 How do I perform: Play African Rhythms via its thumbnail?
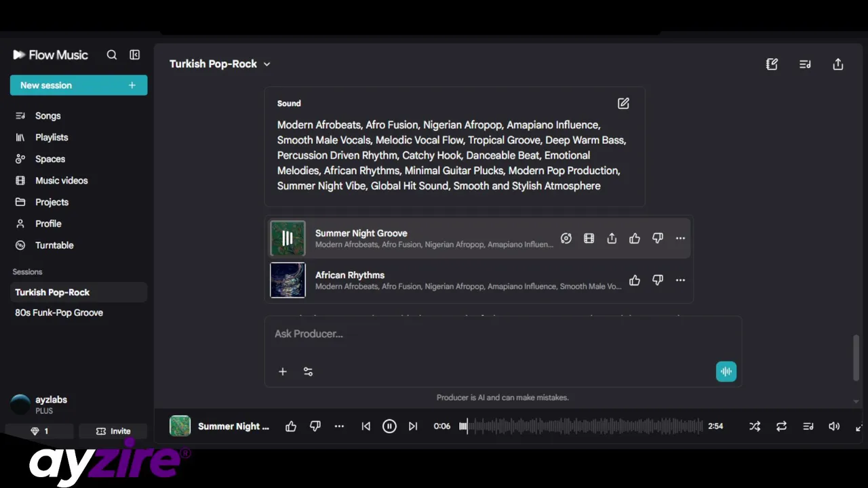click(288, 280)
